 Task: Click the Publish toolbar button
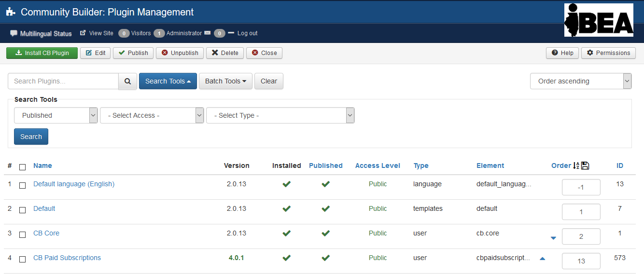point(133,53)
